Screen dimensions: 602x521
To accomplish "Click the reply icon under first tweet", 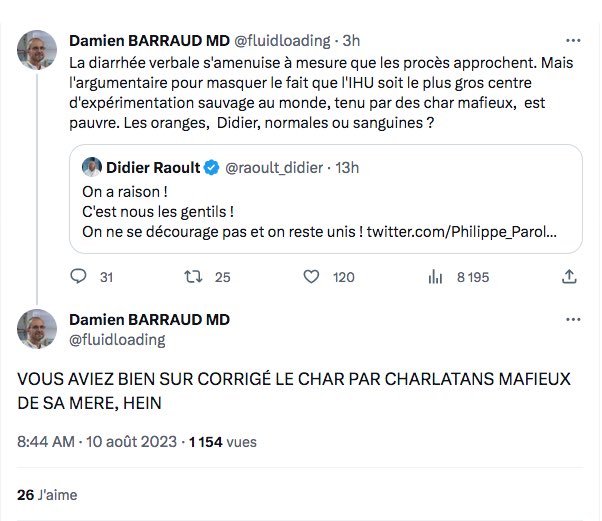I will pyautogui.click(x=82, y=277).
